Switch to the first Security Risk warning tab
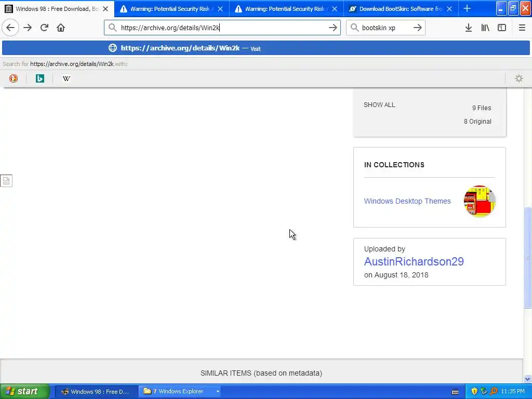Screen dimensions: 532x399 pos(171,9)
